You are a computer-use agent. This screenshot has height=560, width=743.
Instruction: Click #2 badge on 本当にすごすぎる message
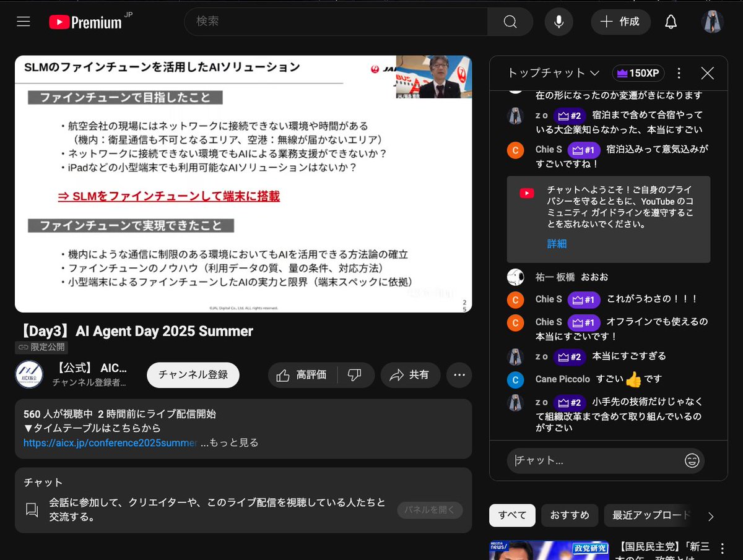coord(569,356)
